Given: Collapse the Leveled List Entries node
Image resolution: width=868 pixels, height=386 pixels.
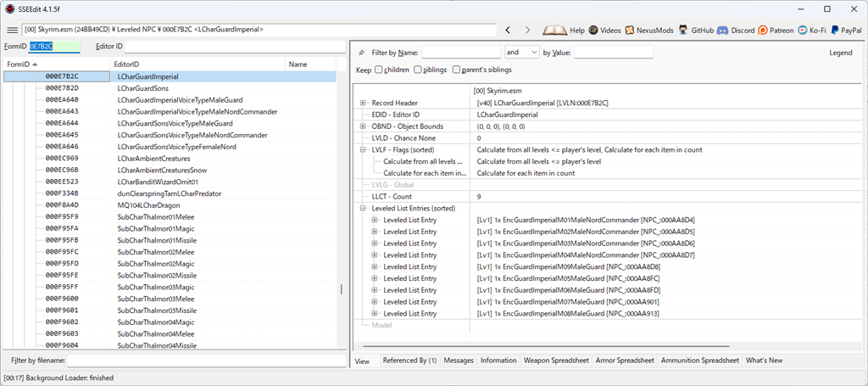Looking at the screenshot, I should pyautogui.click(x=363, y=208).
